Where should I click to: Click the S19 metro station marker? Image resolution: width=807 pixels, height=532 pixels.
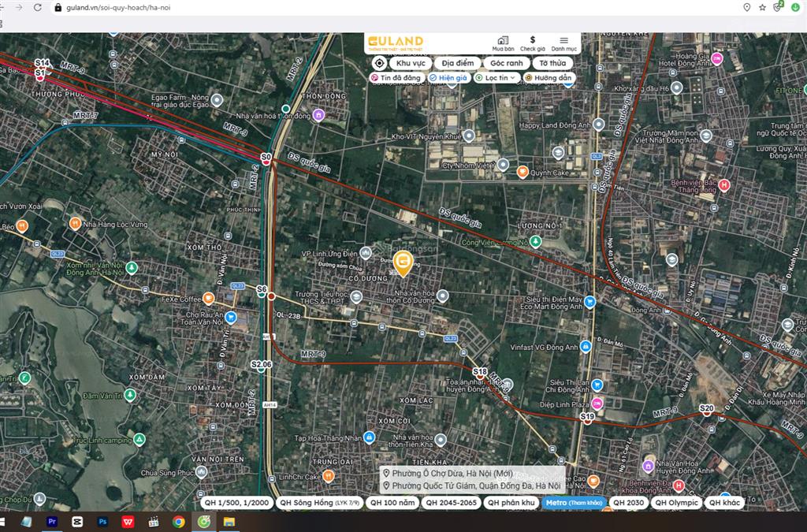(x=587, y=417)
